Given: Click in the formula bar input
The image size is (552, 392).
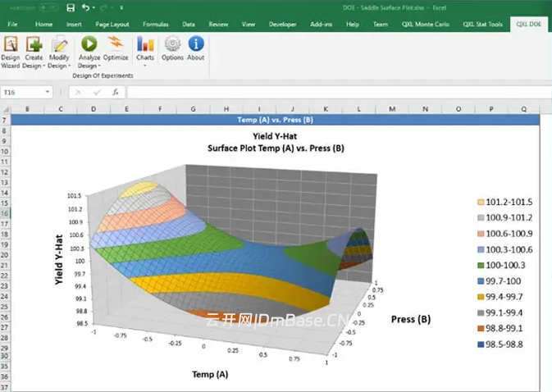Looking at the screenshot, I should (x=339, y=92).
